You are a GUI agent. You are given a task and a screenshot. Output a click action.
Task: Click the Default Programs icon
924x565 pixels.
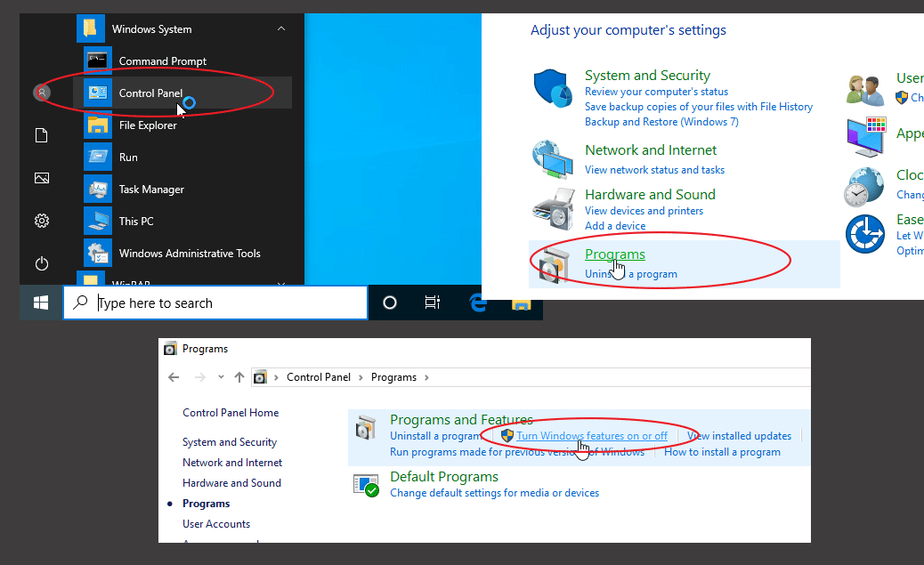(x=366, y=485)
